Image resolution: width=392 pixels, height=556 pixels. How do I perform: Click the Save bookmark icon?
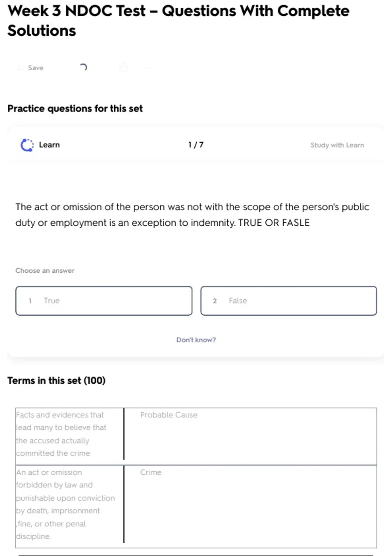click(21, 68)
